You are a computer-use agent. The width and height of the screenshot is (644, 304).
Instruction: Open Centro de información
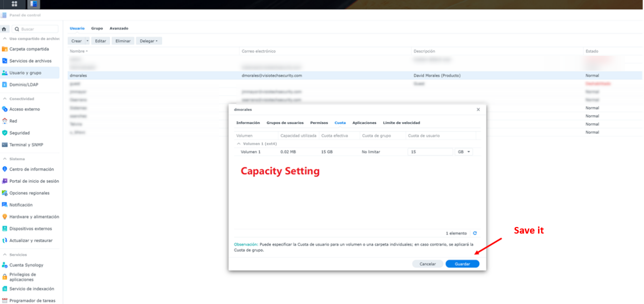coord(29,169)
